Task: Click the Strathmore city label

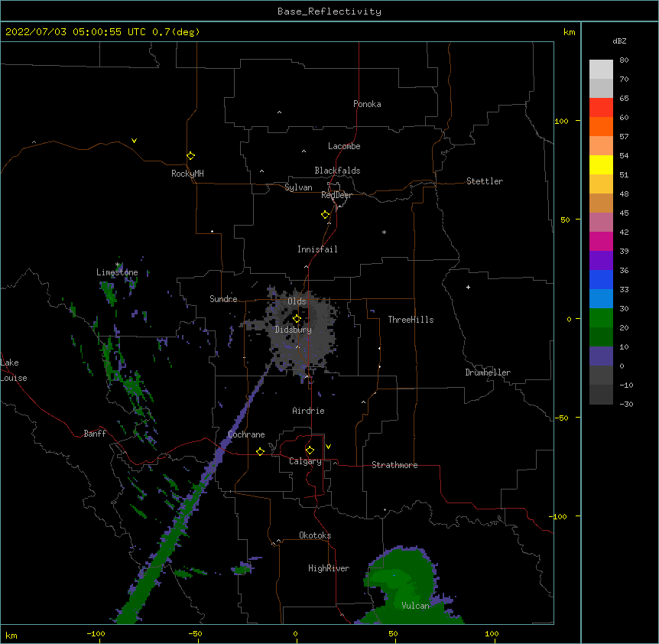Action: (x=394, y=465)
